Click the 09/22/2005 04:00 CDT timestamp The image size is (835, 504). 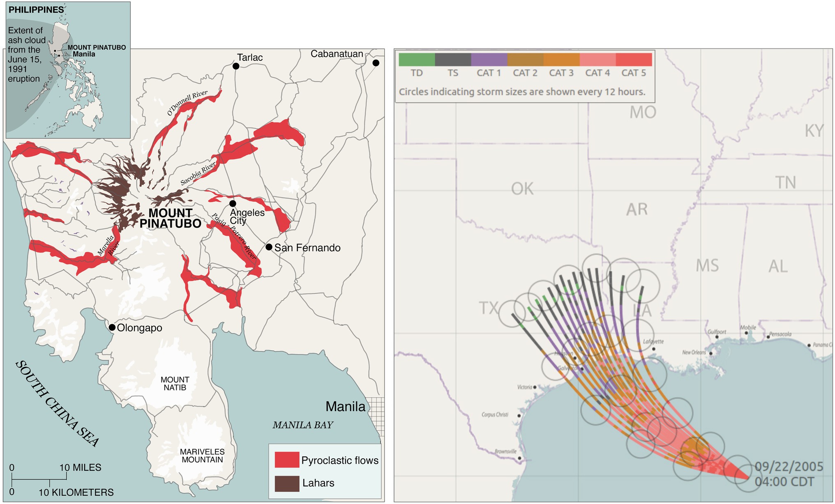click(789, 474)
